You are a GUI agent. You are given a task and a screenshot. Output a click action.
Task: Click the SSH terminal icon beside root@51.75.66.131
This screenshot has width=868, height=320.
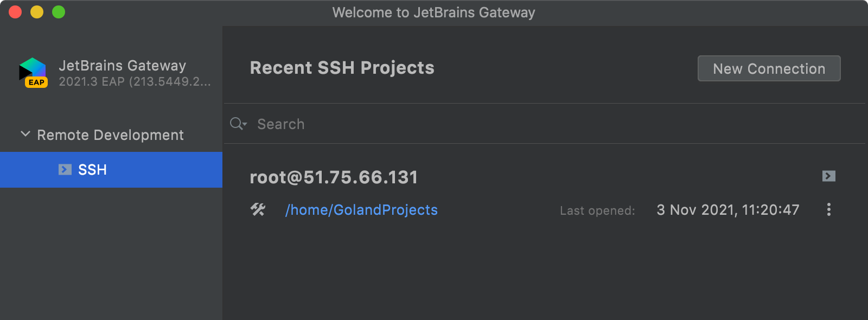[828, 176]
